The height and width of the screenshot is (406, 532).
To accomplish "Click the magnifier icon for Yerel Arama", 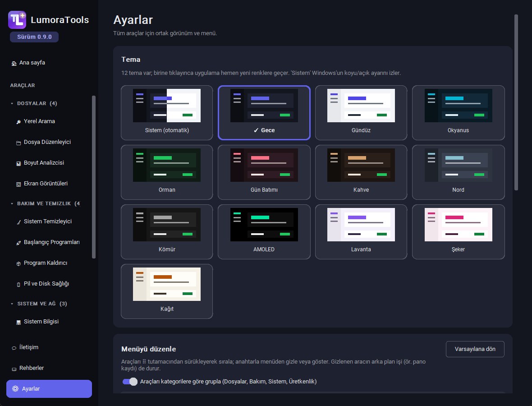I will click(18, 122).
